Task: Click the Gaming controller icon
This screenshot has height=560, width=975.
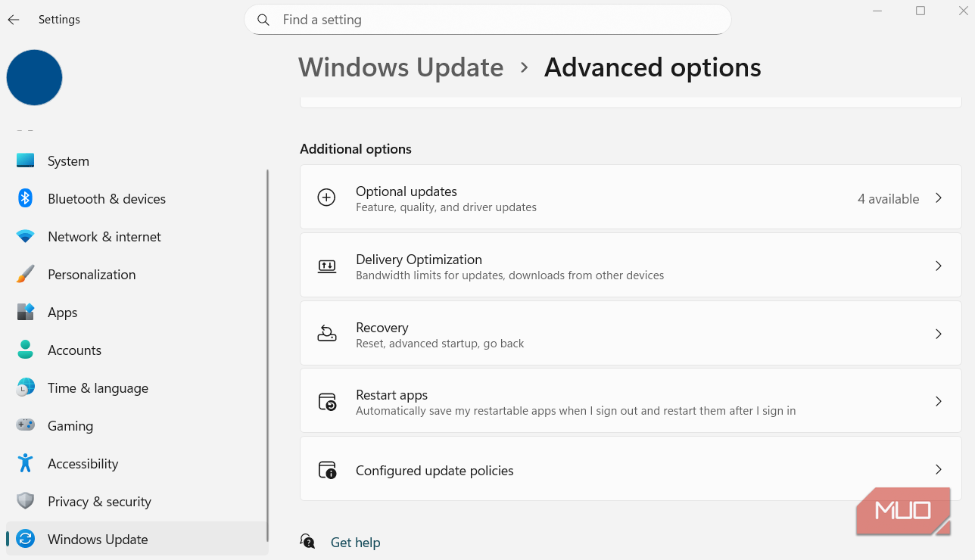Action: 26,425
